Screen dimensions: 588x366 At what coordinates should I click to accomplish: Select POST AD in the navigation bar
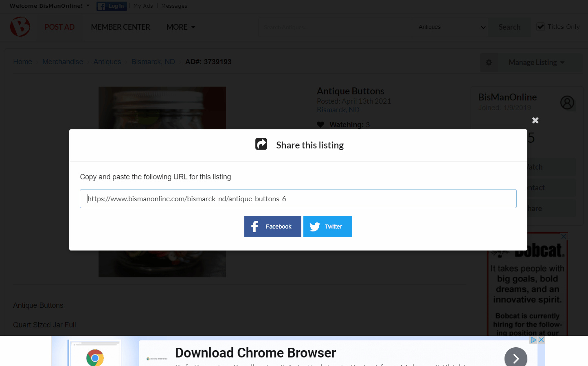[x=59, y=27]
